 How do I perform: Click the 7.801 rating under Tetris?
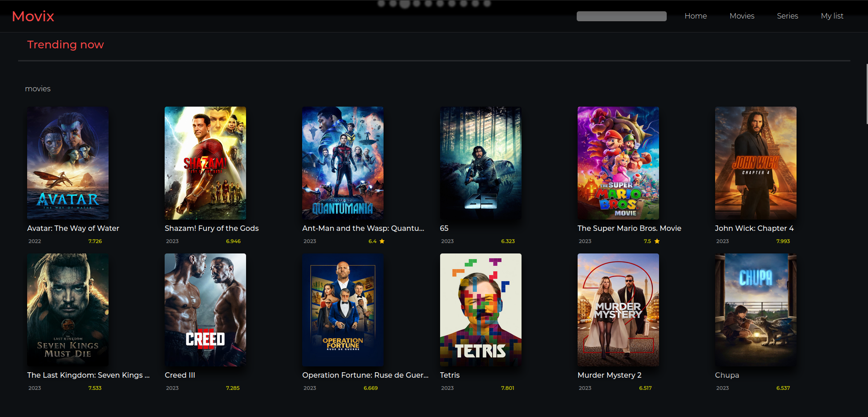(x=508, y=388)
